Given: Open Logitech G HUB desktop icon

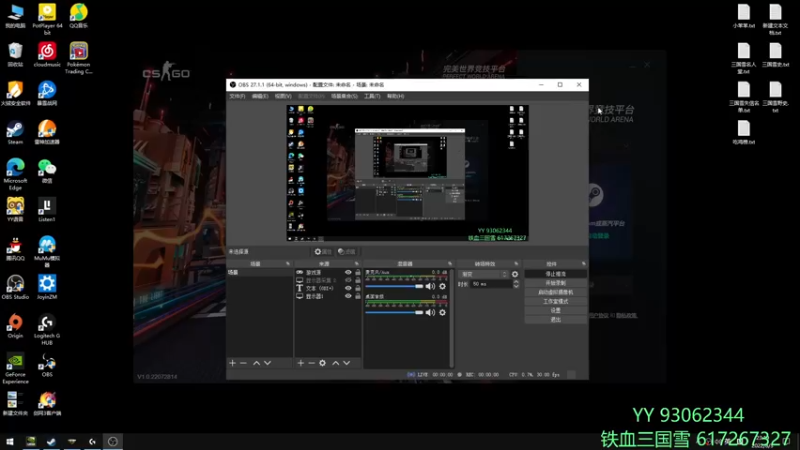Looking at the screenshot, I should [x=47, y=330].
